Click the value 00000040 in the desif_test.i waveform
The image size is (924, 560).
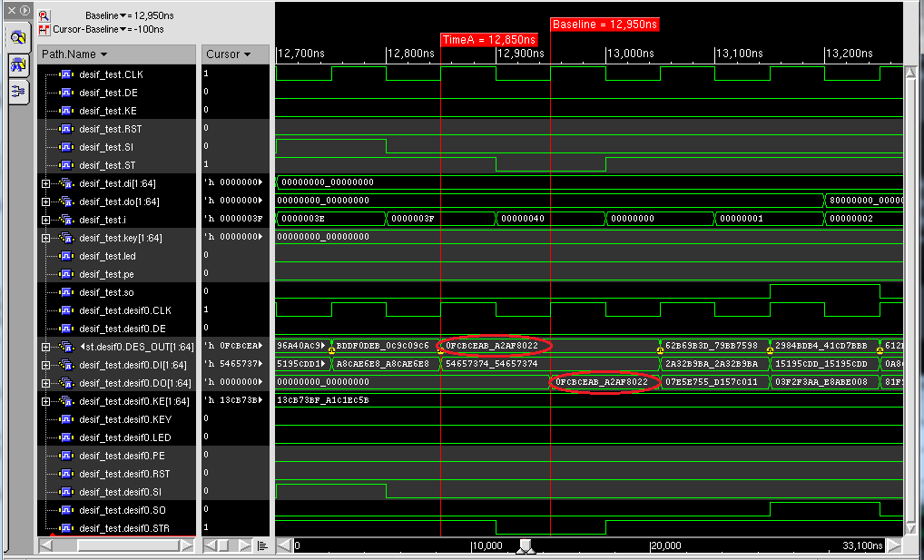tap(523, 219)
